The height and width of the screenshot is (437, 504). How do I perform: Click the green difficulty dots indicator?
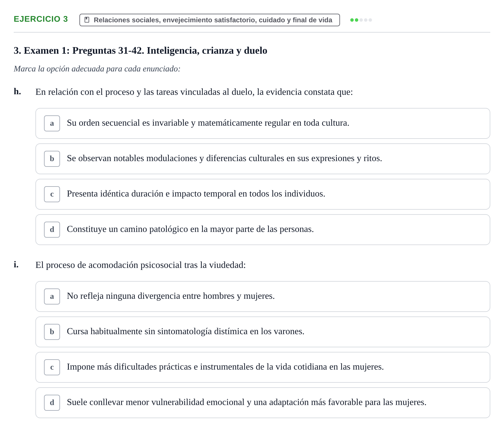[x=361, y=20]
